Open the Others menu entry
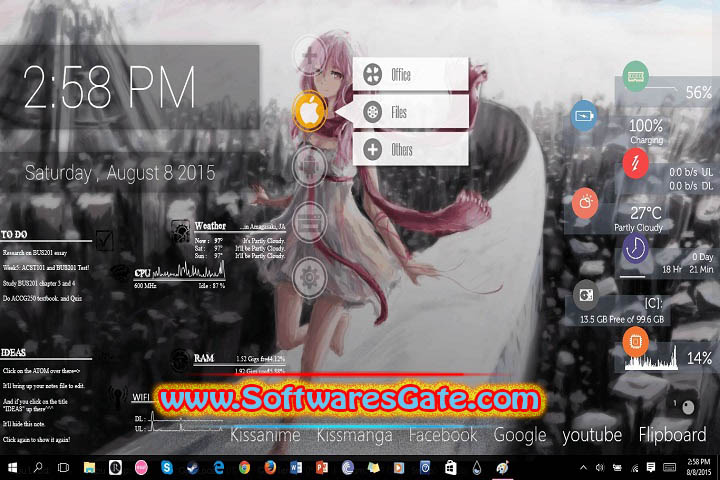 click(x=411, y=149)
